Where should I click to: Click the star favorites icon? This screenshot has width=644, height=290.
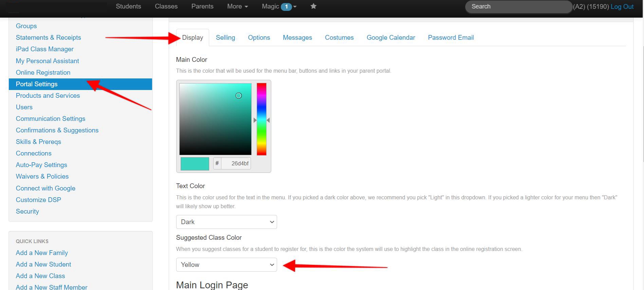pyautogui.click(x=313, y=6)
